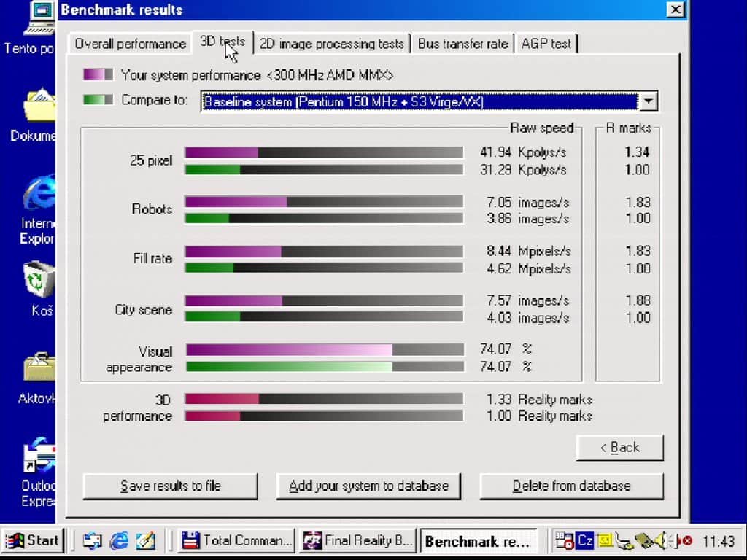Click the purple system performance legend swatch
The image size is (747, 560).
coord(98,75)
